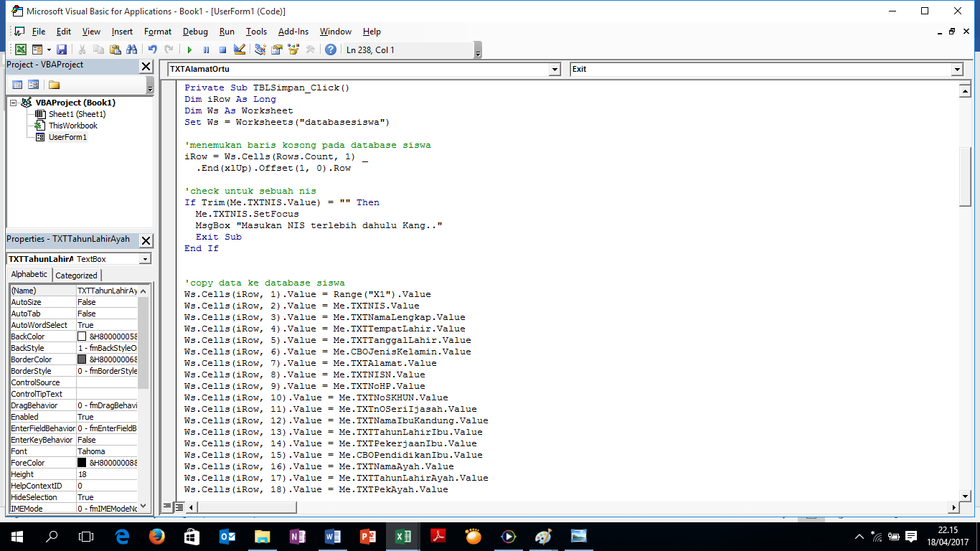Screen dimensions: 980x551
Task: Click the code window scroll down arrow
Action: point(966,496)
